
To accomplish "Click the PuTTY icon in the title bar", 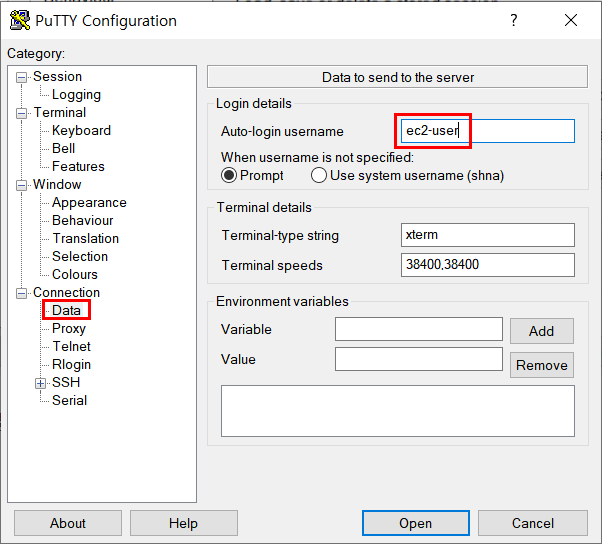I will click(x=20, y=21).
